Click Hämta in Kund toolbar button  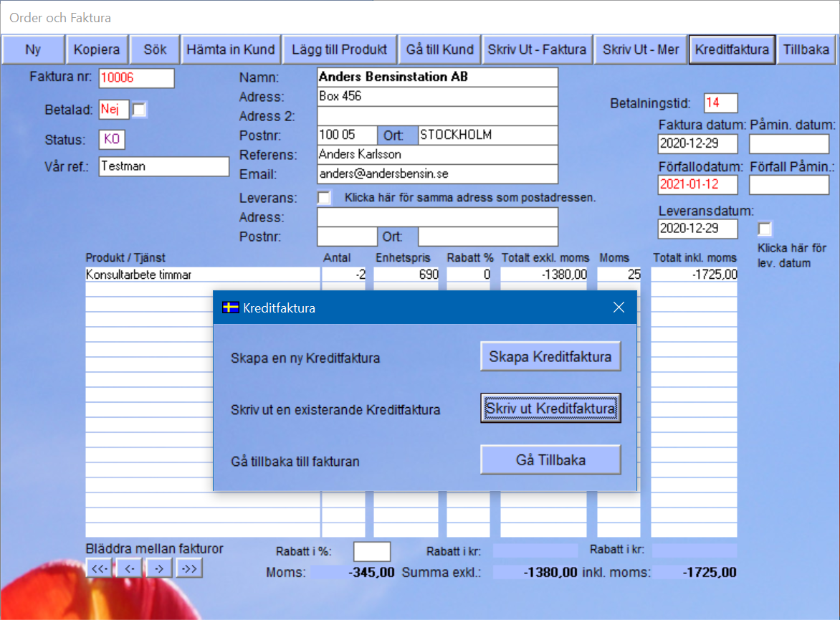coord(230,49)
